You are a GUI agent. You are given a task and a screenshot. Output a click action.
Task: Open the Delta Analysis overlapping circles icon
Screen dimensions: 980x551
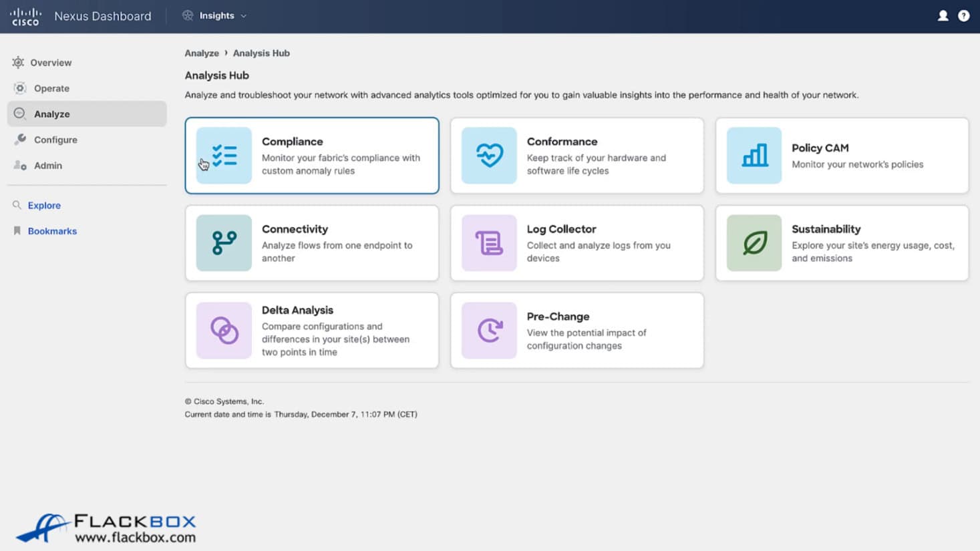(224, 331)
